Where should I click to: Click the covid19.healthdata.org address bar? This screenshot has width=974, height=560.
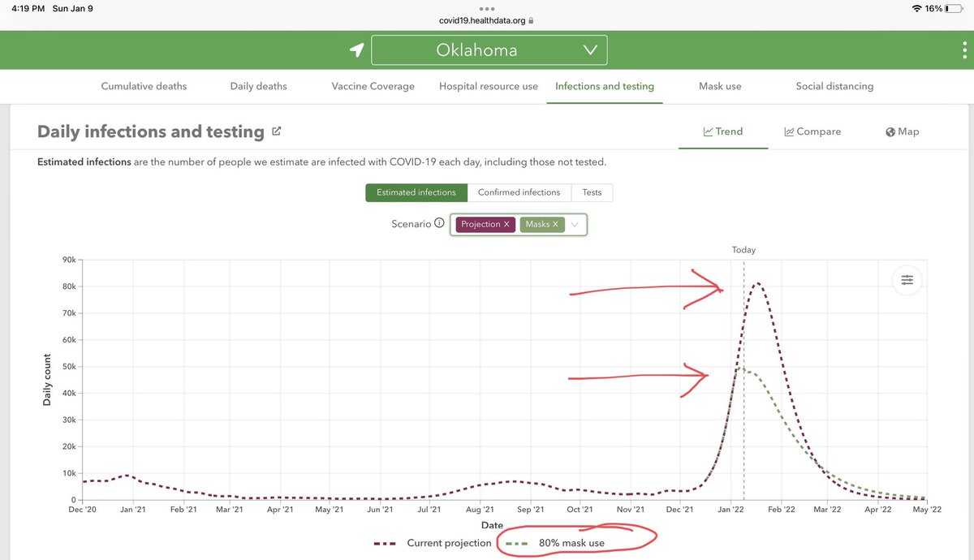[x=486, y=21]
